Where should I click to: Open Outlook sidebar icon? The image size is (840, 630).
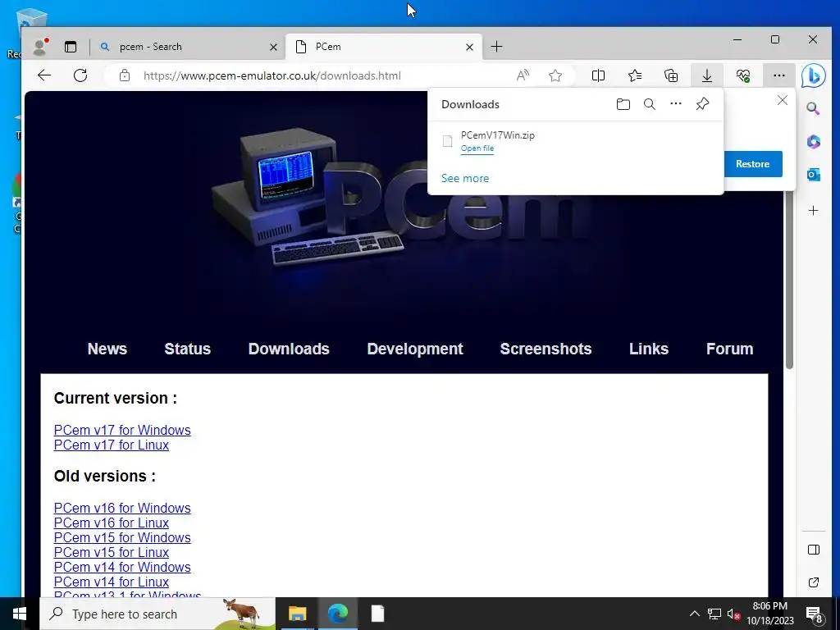[813, 175]
